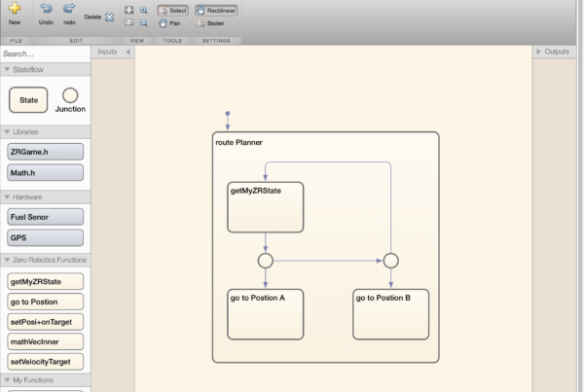Click the Undo arrow icon
This screenshot has width=584, height=392.
(x=47, y=8)
